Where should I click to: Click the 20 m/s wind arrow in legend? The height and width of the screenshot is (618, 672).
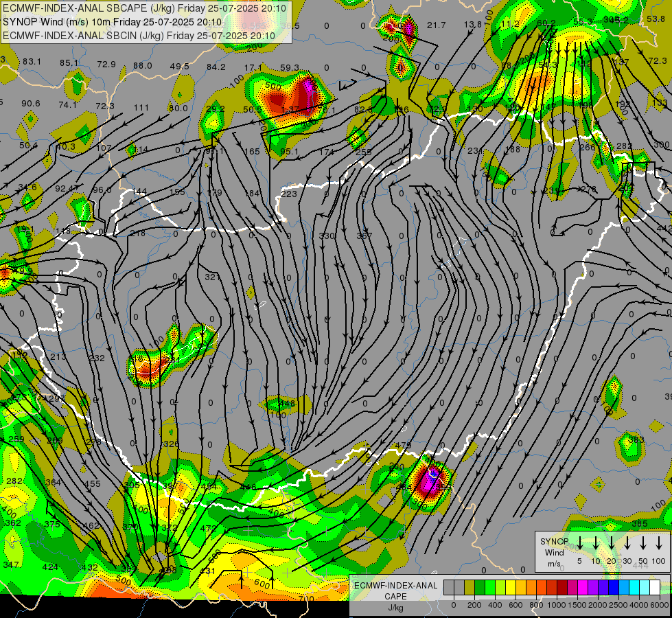coord(612,543)
